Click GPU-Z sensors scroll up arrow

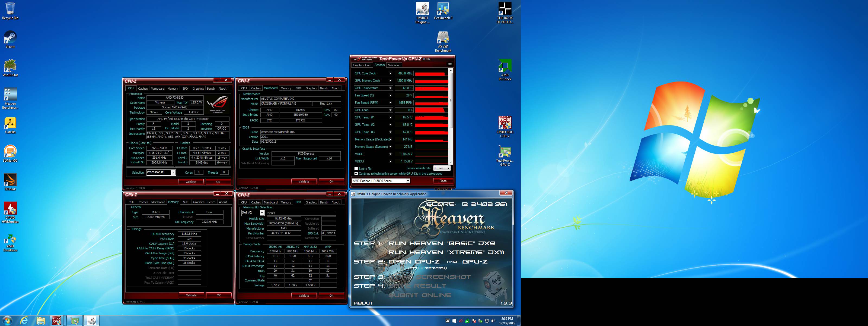pyautogui.click(x=451, y=70)
